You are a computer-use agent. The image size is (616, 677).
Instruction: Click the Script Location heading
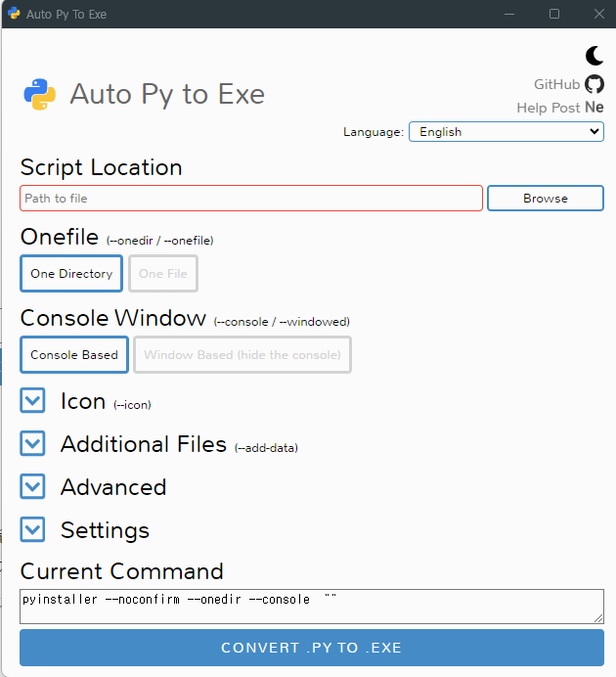point(102,167)
